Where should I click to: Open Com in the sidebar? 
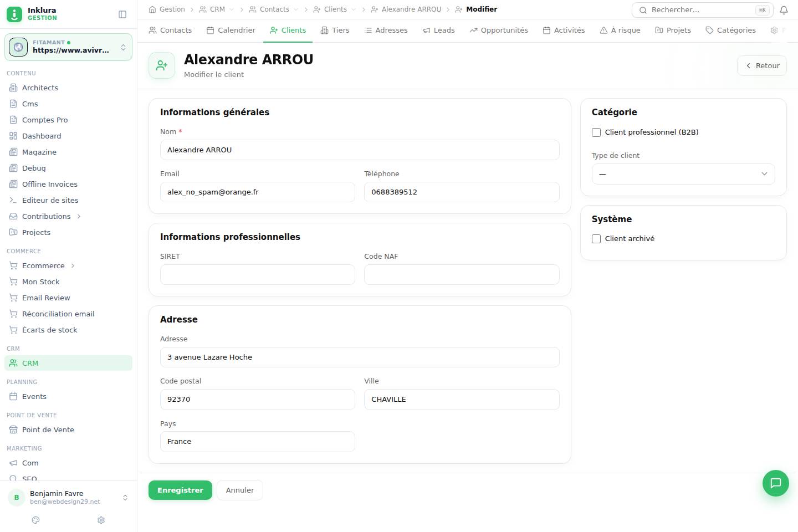click(68, 463)
